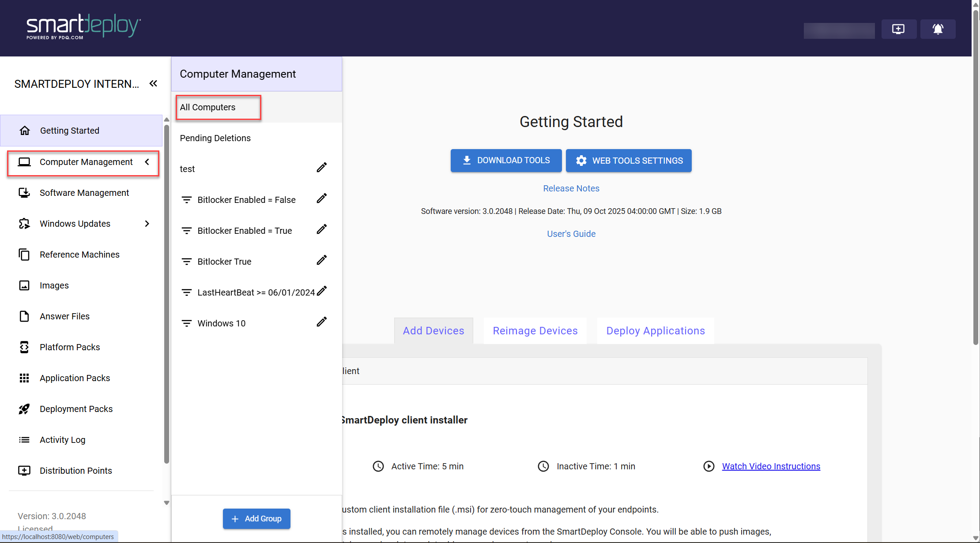Expand the Windows Updates submenu arrow

[x=147, y=224]
